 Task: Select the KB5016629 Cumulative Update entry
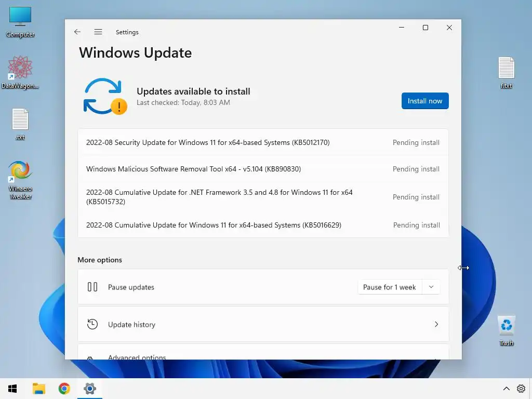(x=263, y=225)
